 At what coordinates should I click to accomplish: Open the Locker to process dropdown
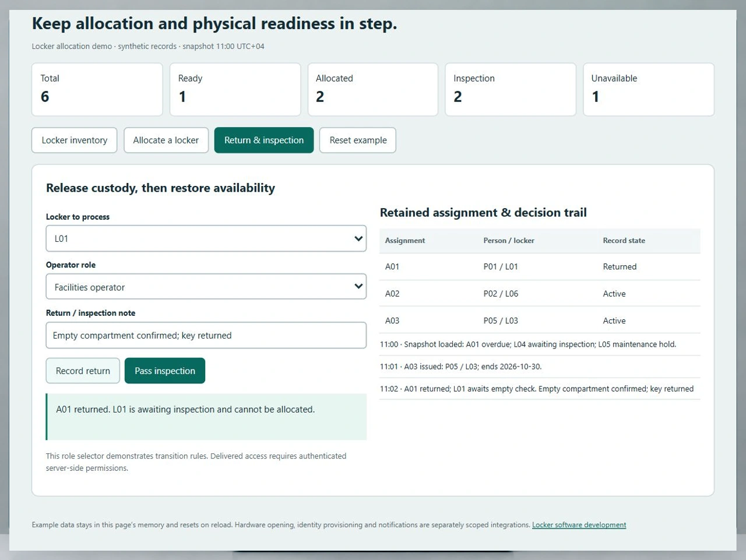pyautogui.click(x=206, y=238)
